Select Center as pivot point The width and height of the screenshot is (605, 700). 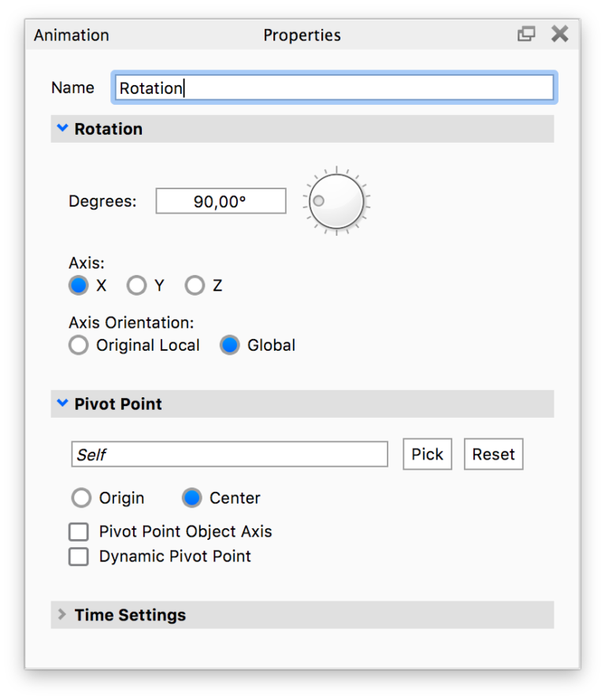191,497
